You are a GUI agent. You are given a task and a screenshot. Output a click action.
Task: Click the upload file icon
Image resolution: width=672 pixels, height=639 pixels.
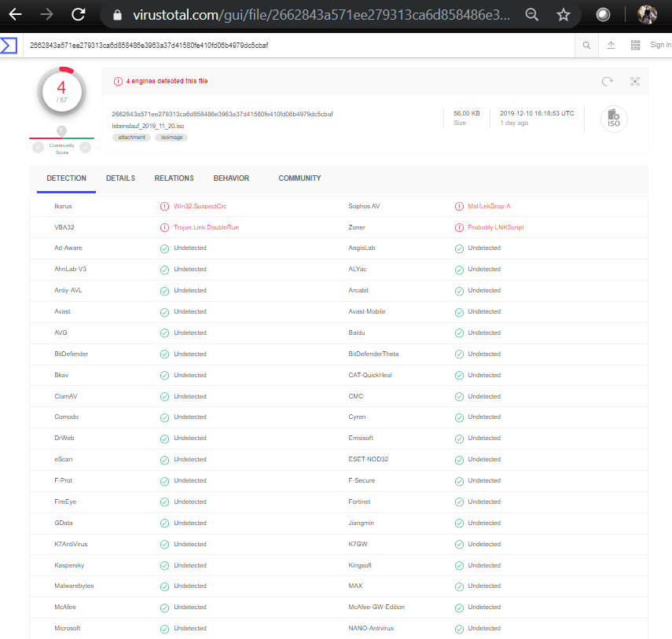611,46
